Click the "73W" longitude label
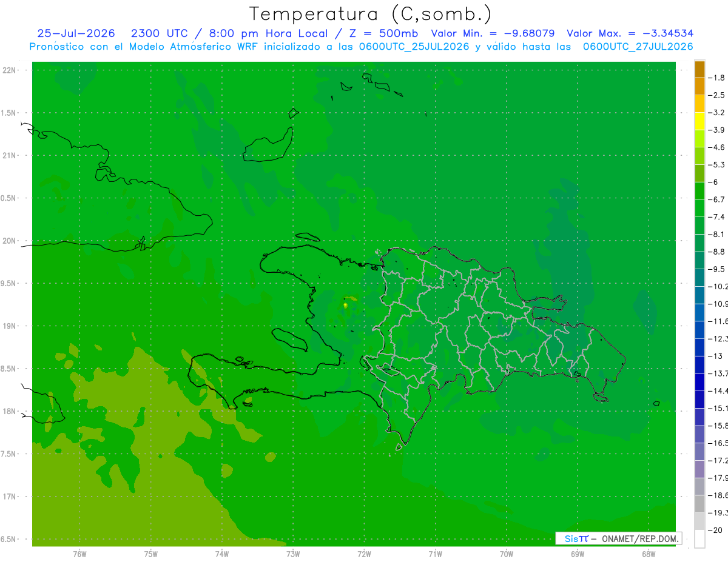728x562 pixels. coord(293,554)
